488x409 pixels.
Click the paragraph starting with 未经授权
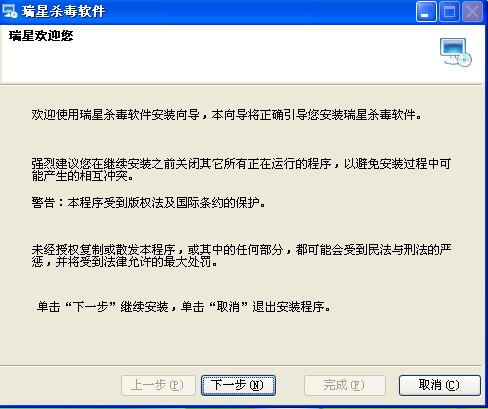[x=241, y=256]
